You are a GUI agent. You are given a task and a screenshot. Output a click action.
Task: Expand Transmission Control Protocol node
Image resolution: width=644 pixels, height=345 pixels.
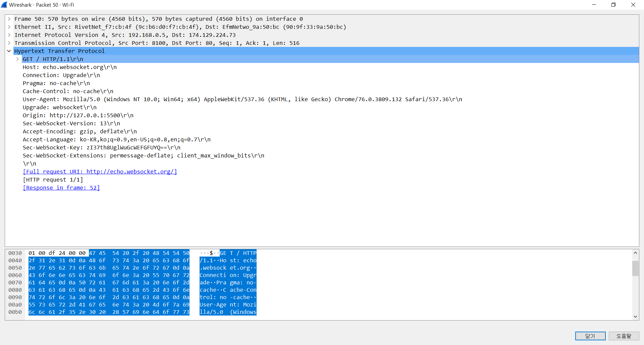click(x=9, y=43)
